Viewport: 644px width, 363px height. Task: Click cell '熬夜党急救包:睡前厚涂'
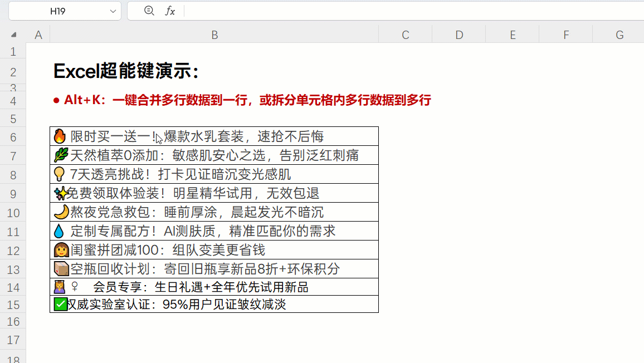(x=214, y=212)
